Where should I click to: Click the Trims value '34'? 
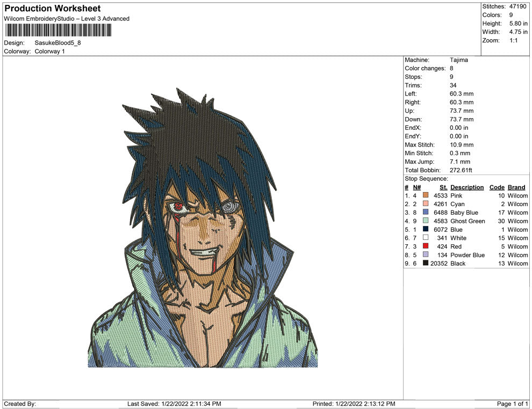[453, 85]
